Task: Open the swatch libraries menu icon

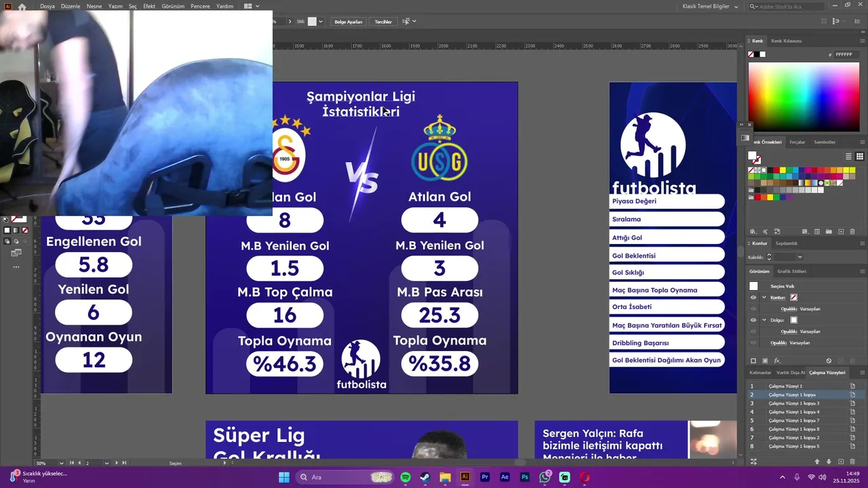Action: coord(753,232)
